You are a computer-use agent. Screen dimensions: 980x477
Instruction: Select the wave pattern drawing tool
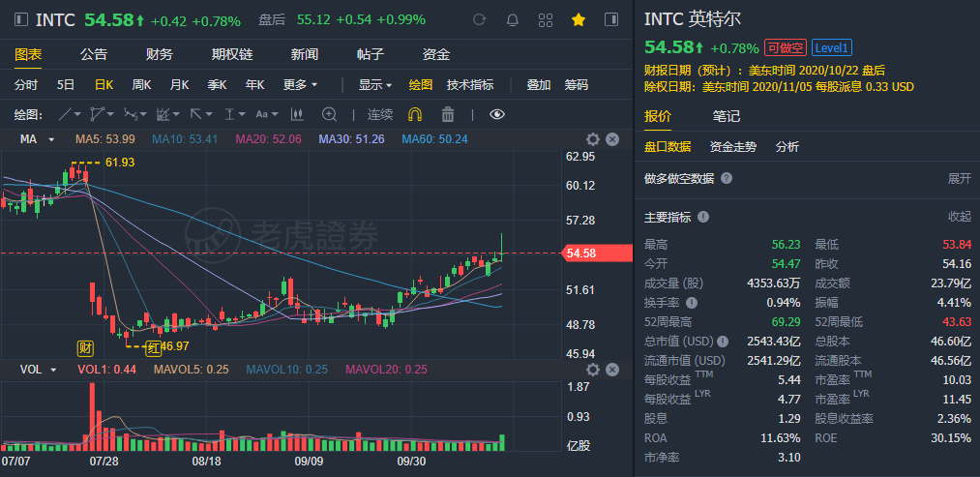130,114
